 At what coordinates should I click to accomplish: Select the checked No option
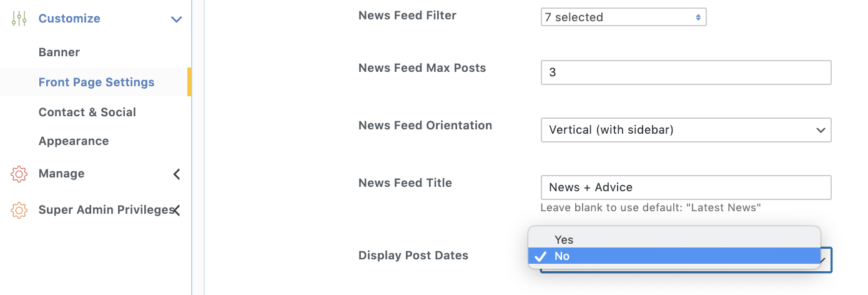(x=562, y=256)
